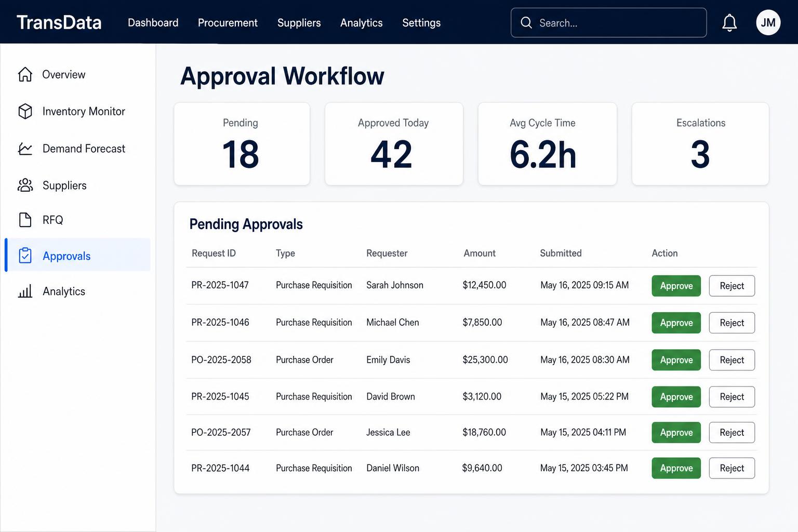Open the Procurement top menu
Image resolution: width=798 pixels, height=532 pixels.
click(228, 23)
